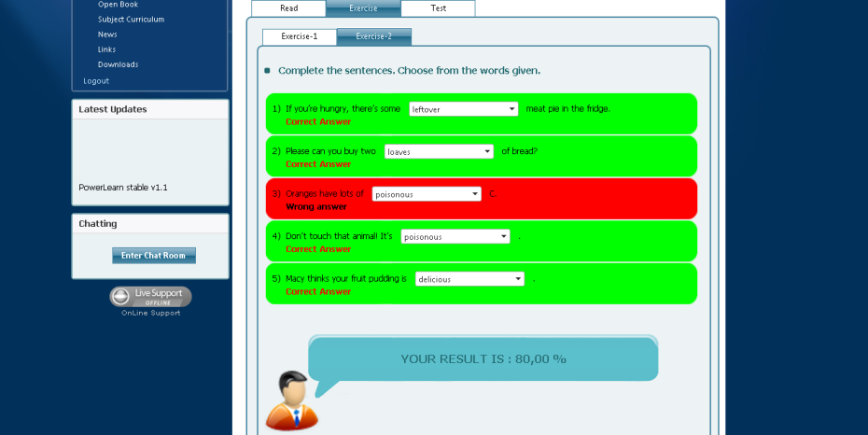Viewport: 868px width, 435px height.
Task: Expand the dropdown in the red wrong-answer row
Action: [427, 194]
